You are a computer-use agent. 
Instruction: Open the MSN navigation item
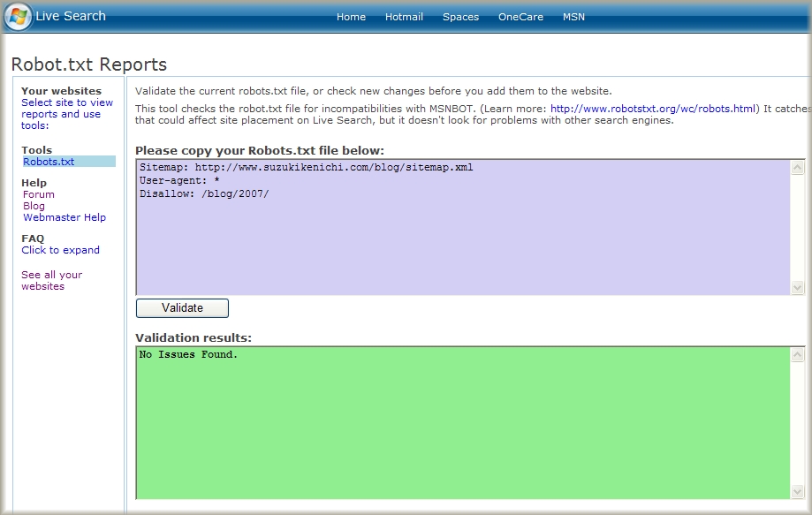coord(573,17)
